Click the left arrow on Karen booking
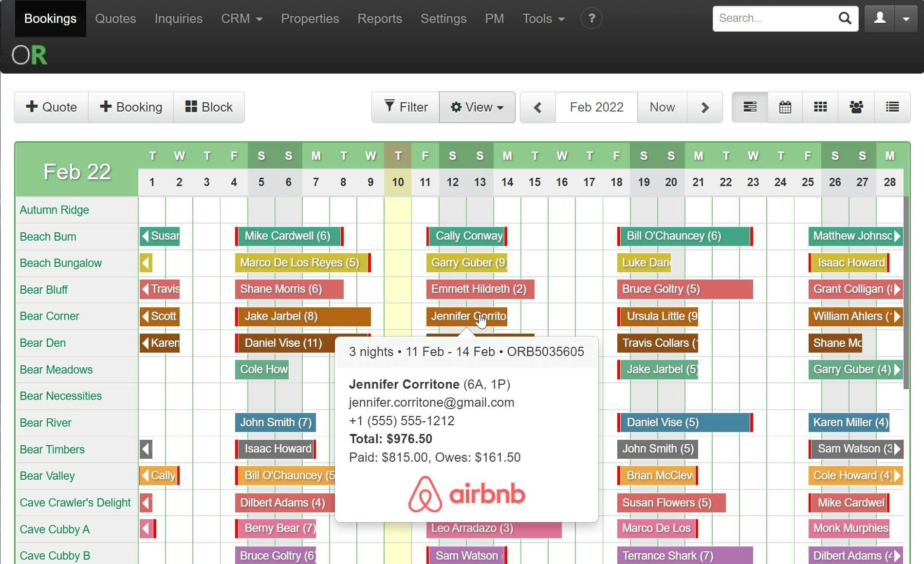The width and height of the screenshot is (924, 564). pos(145,343)
